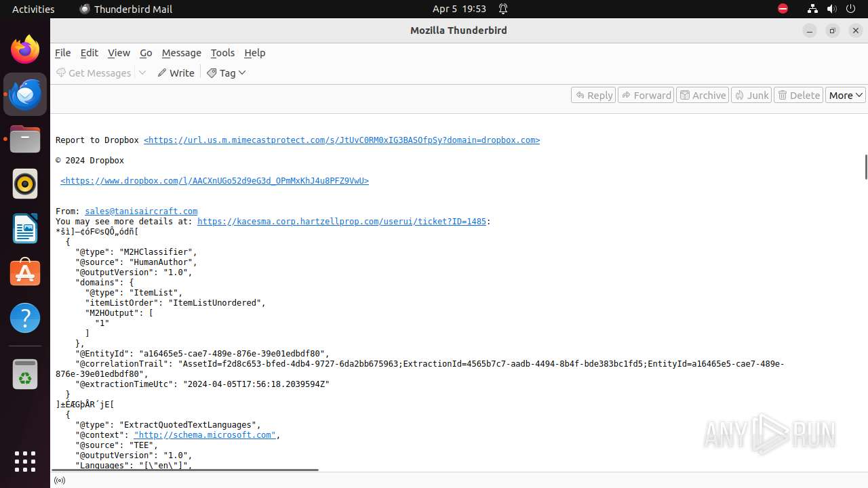Click the "© 2024 Dropbox" text
This screenshot has width=868, height=488.
click(x=90, y=161)
